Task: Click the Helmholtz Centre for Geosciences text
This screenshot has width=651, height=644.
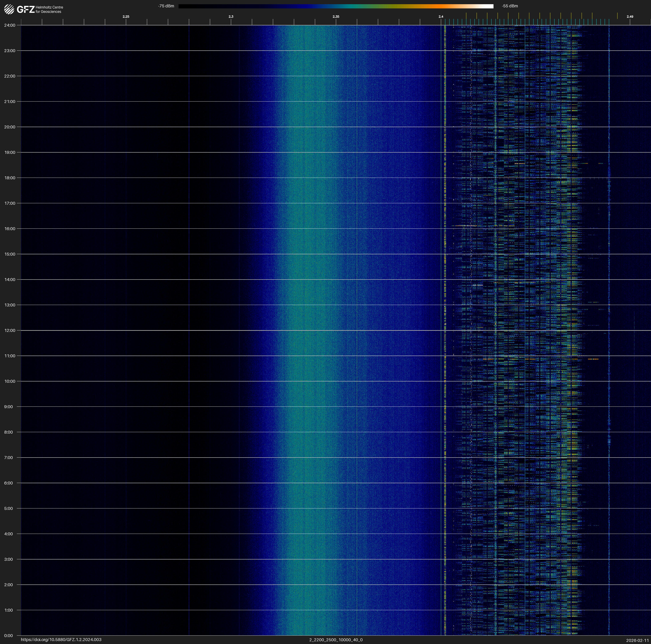Action: pos(49,9)
